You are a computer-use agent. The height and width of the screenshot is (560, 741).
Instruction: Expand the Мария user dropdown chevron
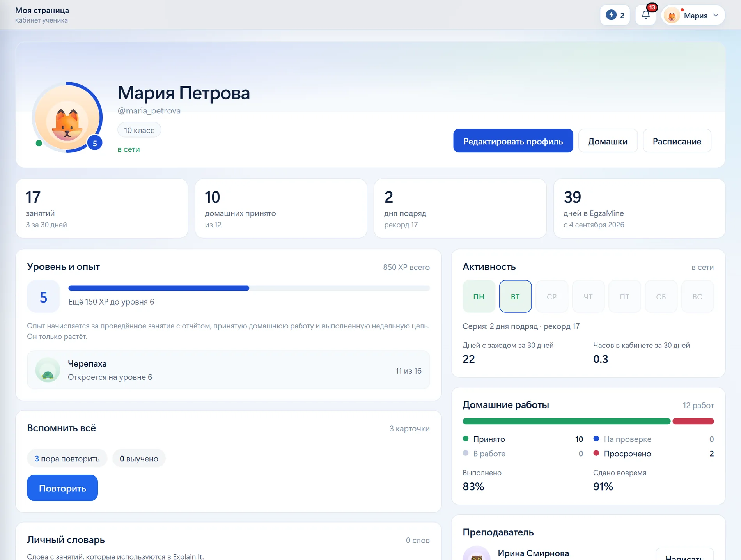(x=716, y=15)
